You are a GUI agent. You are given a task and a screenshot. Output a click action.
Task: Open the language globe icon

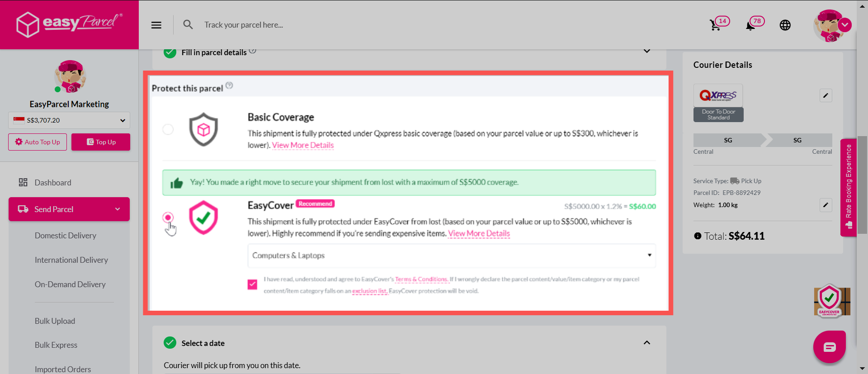(x=785, y=25)
